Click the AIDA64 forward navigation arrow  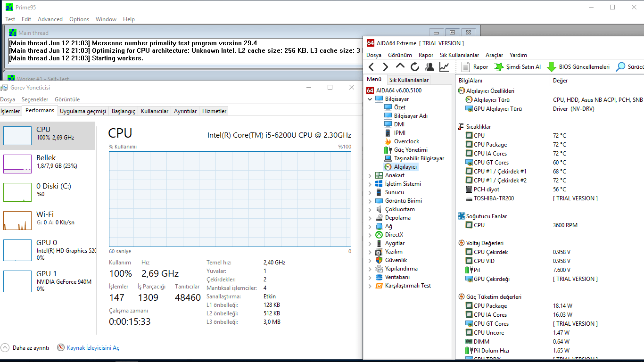click(x=386, y=67)
